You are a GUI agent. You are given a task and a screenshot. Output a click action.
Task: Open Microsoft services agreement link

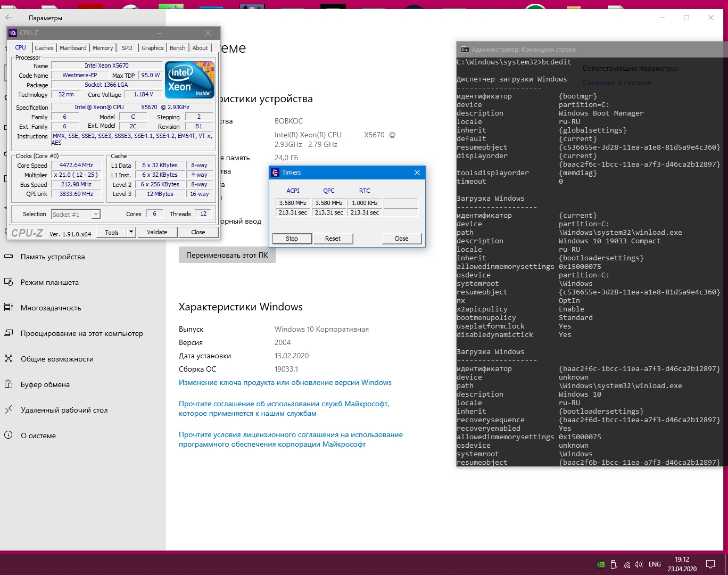tap(284, 408)
